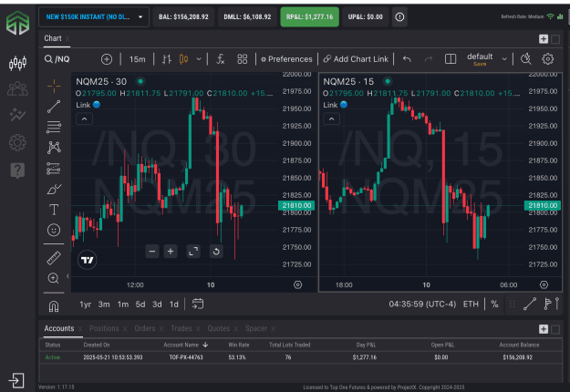The image size is (570, 392).
Task: Toggle the magnet snap mode
Action: tap(54, 306)
